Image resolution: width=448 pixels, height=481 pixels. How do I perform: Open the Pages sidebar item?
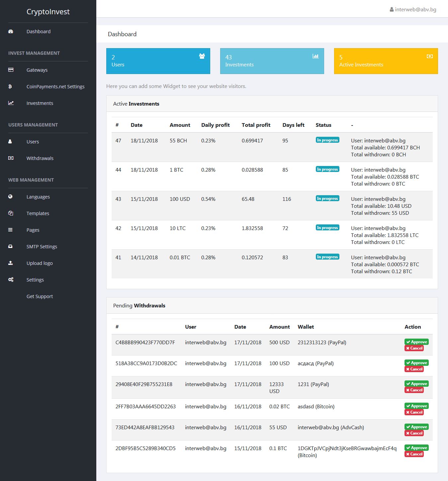(33, 230)
